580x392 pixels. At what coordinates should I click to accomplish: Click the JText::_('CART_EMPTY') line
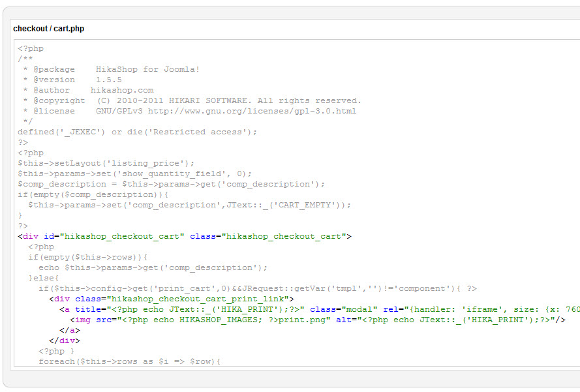pyautogui.click(x=189, y=205)
